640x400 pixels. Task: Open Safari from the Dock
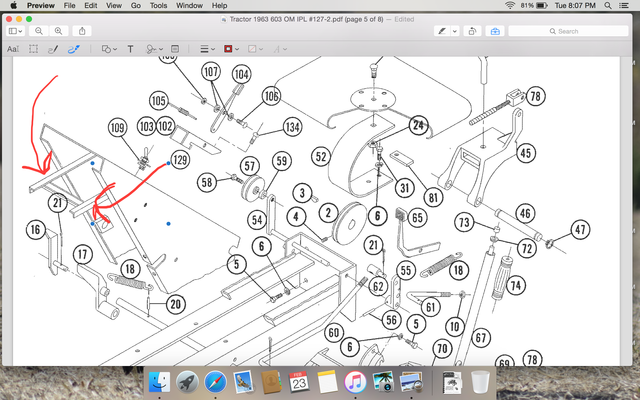(x=216, y=382)
